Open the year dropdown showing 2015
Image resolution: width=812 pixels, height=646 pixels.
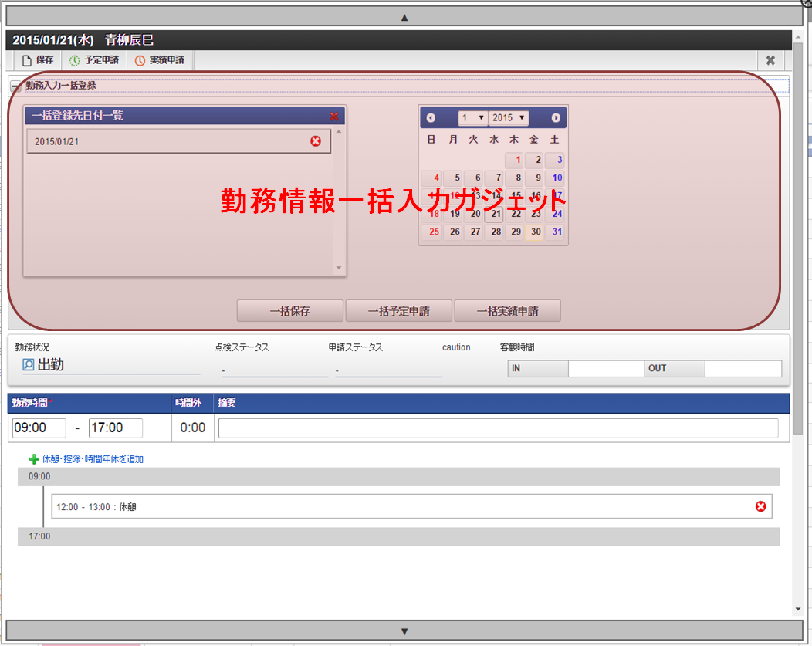point(509,118)
